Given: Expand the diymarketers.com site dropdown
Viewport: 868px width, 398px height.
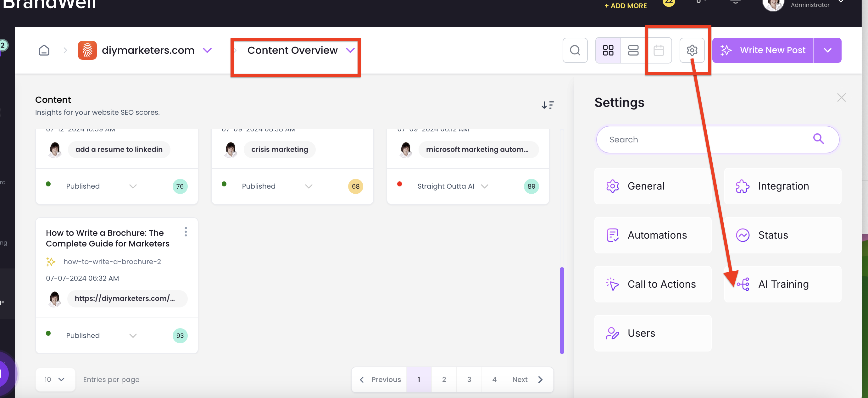Looking at the screenshot, I should tap(207, 50).
